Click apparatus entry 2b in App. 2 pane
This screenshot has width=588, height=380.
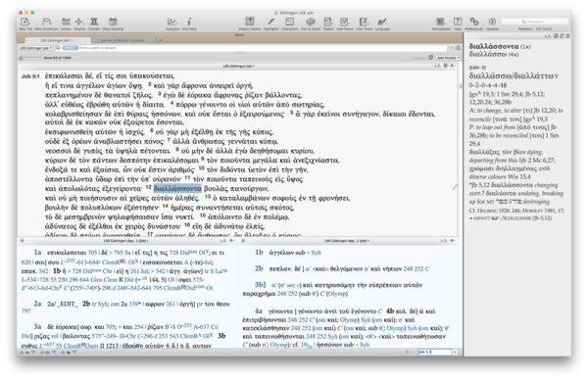point(259,268)
